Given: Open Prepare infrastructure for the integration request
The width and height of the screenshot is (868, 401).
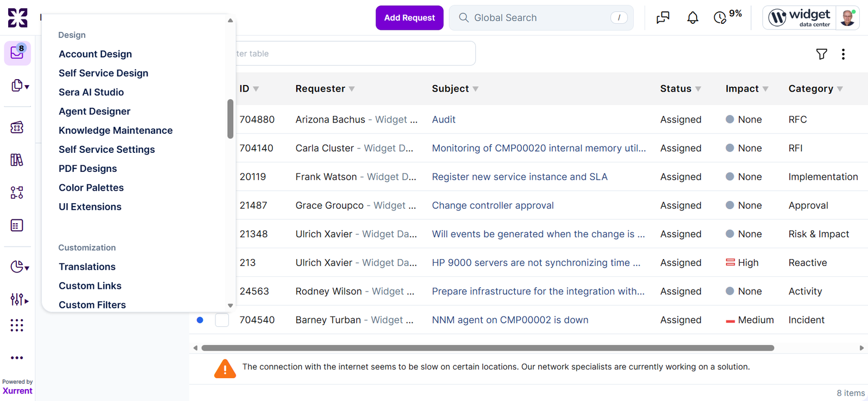Looking at the screenshot, I should (538, 291).
